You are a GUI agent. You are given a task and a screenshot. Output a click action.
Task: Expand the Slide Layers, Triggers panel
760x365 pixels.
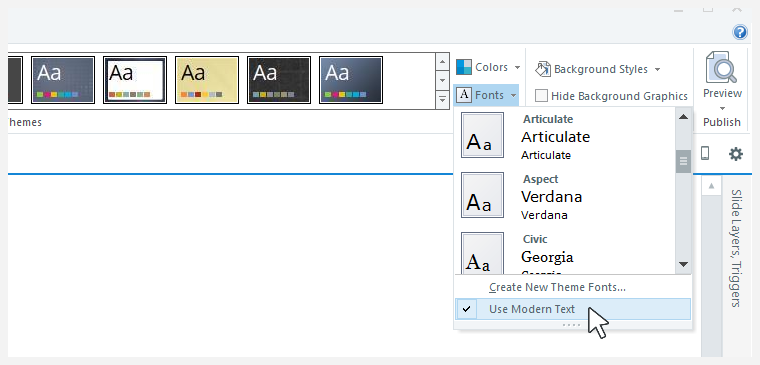(x=736, y=248)
